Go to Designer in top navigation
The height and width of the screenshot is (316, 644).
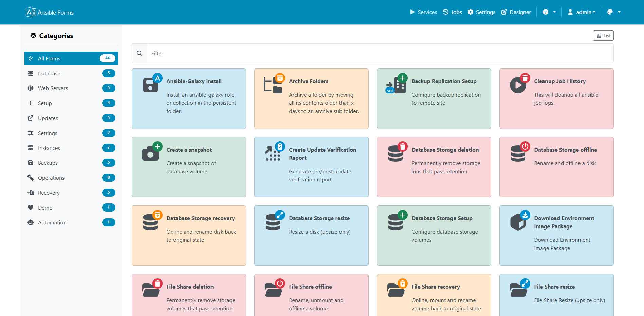[516, 12]
